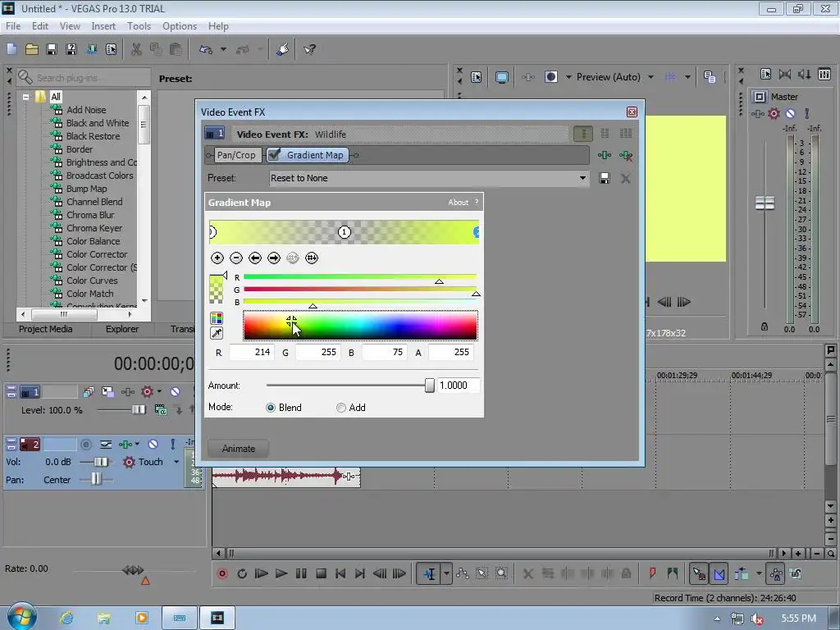This screenshot has height=630, width=840.
Task: Select Color Curves in the plug-in list
Action: pyautogui.click(x=92, y=281)
